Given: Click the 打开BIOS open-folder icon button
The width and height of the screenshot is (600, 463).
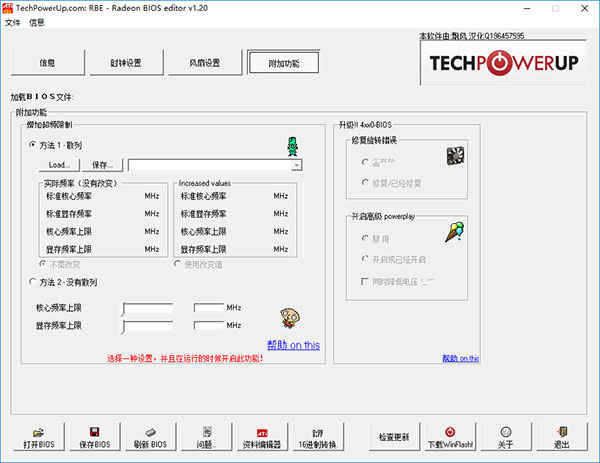Looking at the screenshot, I should click(39, 437).
